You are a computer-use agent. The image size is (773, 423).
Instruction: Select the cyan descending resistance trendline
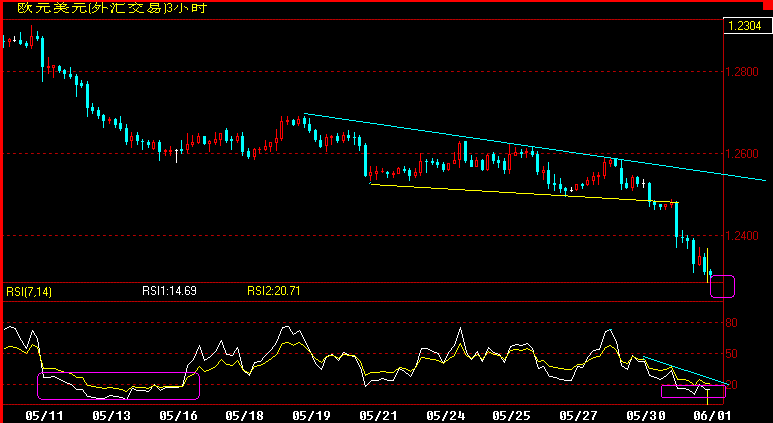(x=535, y=147)
